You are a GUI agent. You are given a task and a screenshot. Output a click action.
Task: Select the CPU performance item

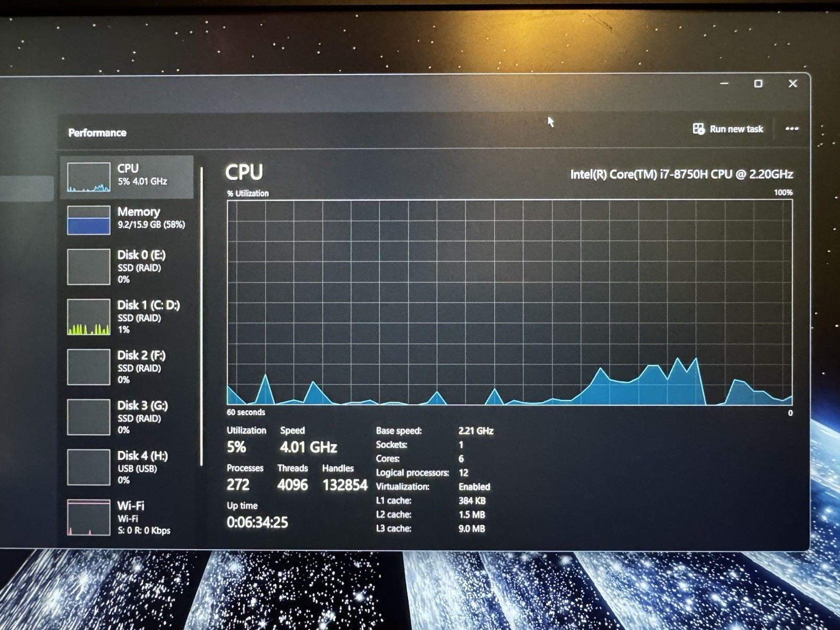point(127,177)
